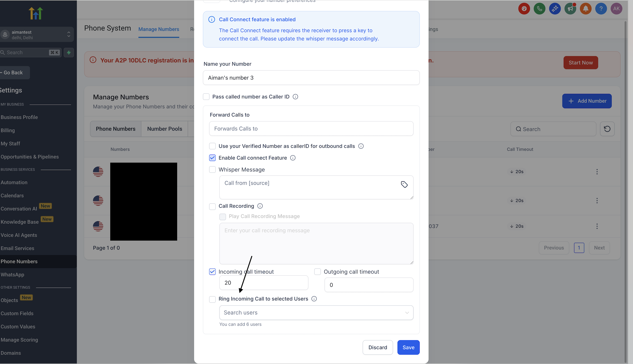The width and height of the screenshot is (633, 364).
Task: Click info icon next to Enable Call connect
Action: [293, 158]
